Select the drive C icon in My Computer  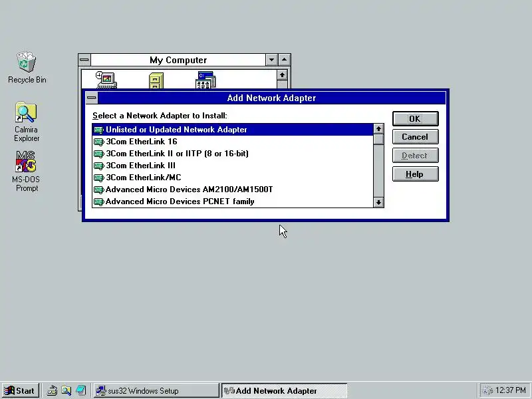point(205,80)
